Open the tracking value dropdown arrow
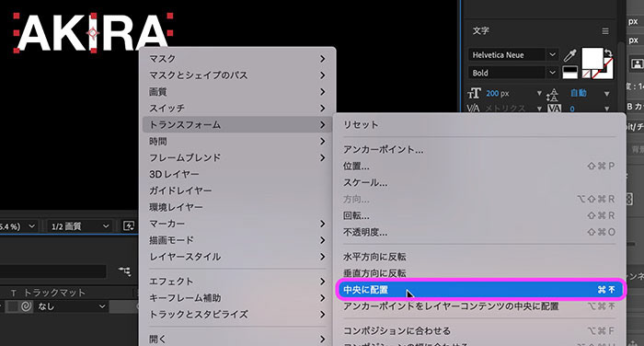 click(x=606, y=109)
